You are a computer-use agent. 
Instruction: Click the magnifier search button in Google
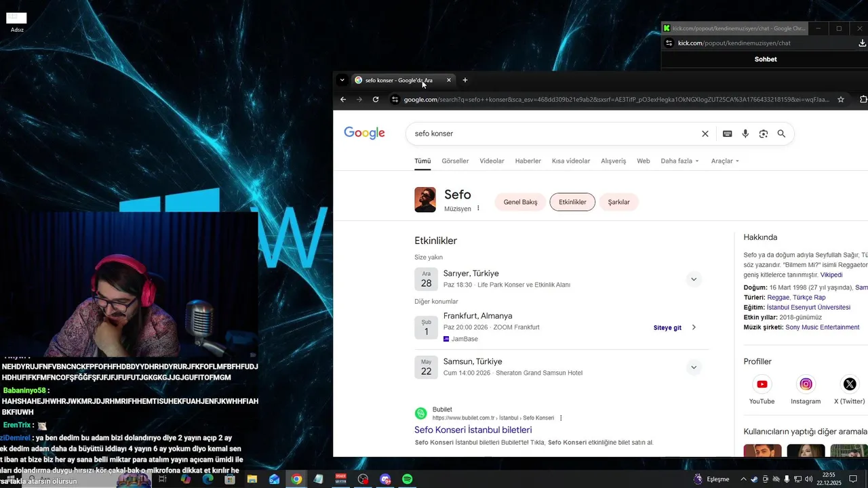[781, 134]
